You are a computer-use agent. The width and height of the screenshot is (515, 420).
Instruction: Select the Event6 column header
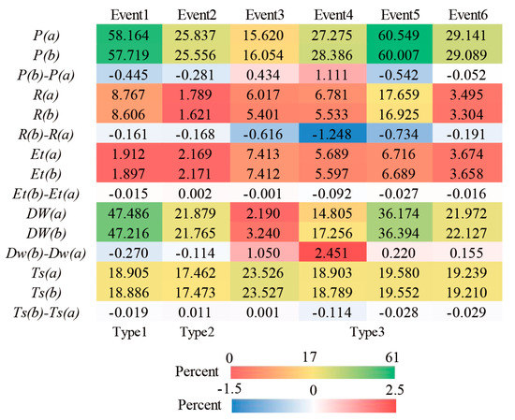point(468,15)
